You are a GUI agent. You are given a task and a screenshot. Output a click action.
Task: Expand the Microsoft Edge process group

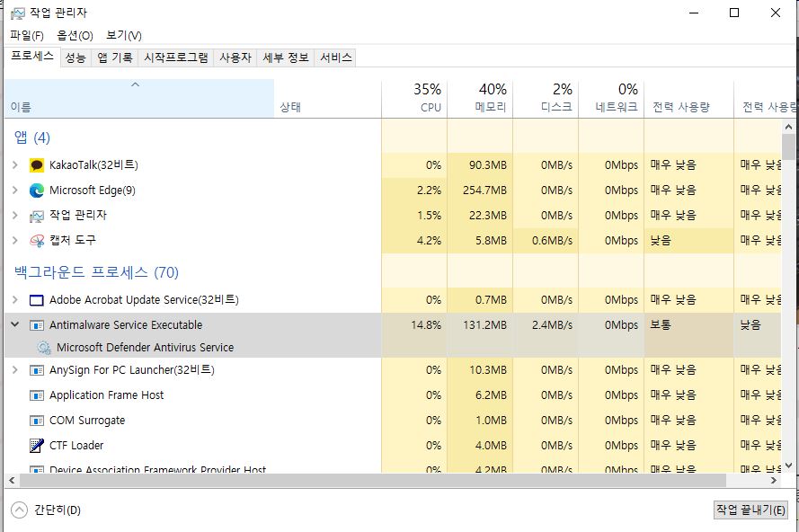[14, 191]
